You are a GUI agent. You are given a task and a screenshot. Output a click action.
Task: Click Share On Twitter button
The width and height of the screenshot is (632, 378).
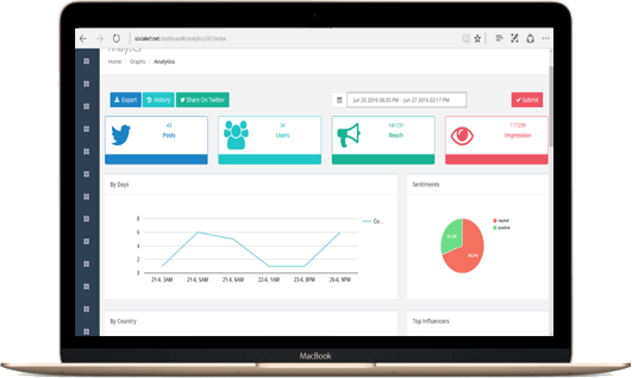click(x=202, y=100)
